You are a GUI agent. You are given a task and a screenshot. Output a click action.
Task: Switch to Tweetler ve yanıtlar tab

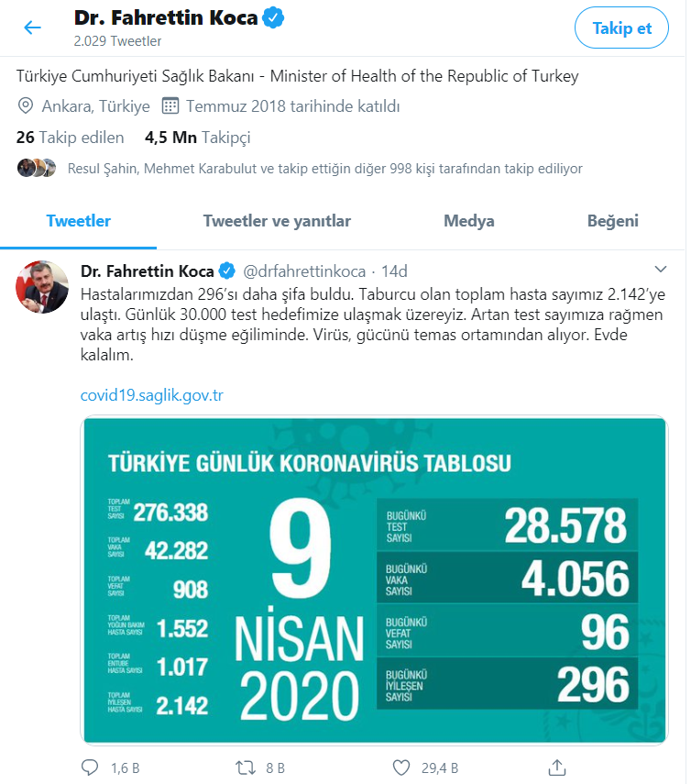coord(277,221)
